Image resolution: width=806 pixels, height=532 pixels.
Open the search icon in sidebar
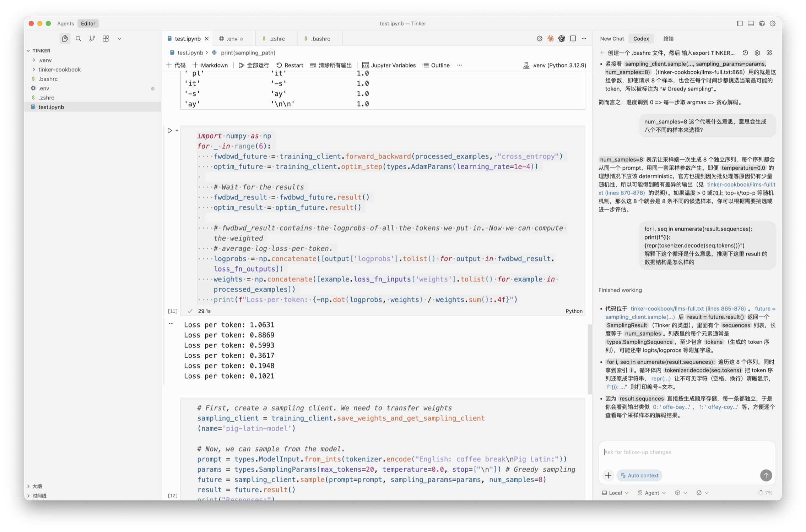[x=79, y=39]
